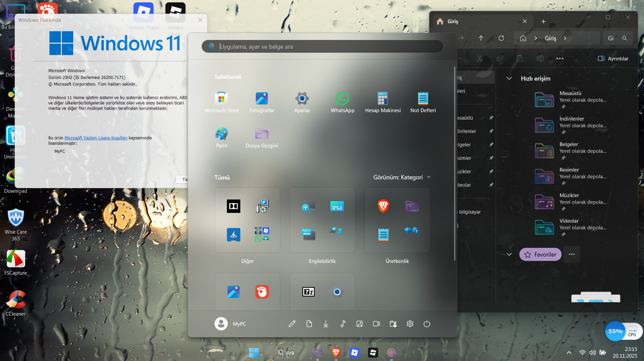Click the Cut scissors icon in File Explorer

click(480, 58)
